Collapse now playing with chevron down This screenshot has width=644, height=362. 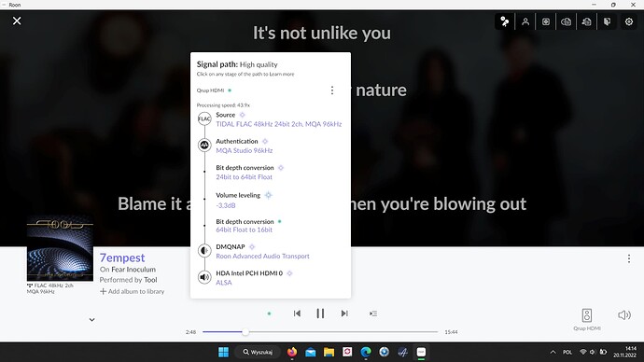point(92,320)
